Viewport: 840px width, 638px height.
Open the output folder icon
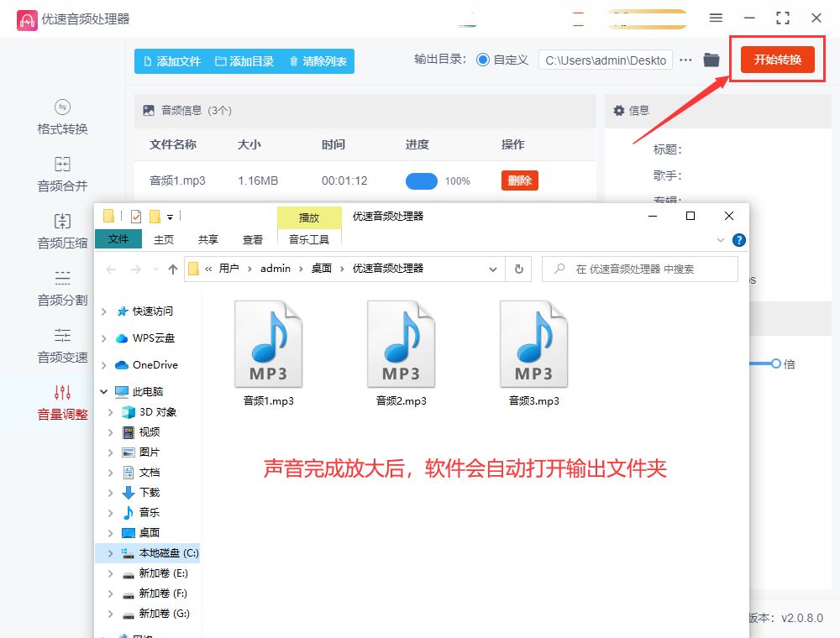[711, 60]
